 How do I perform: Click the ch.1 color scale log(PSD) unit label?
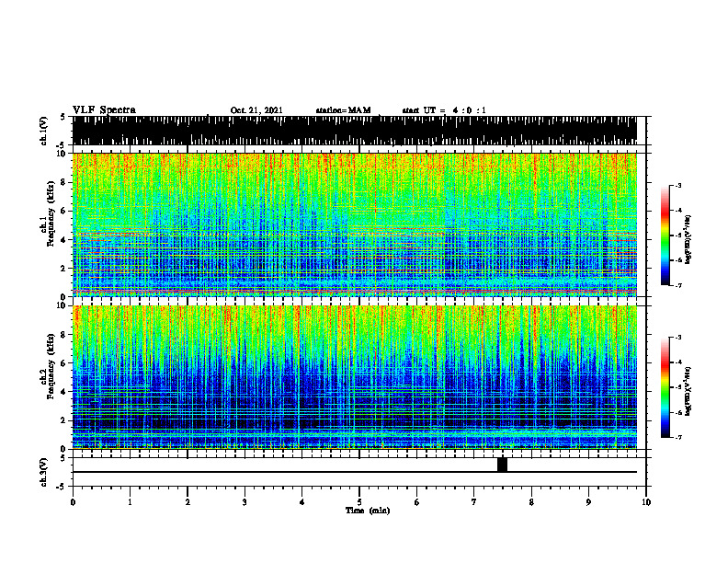(x=688, y=240)
